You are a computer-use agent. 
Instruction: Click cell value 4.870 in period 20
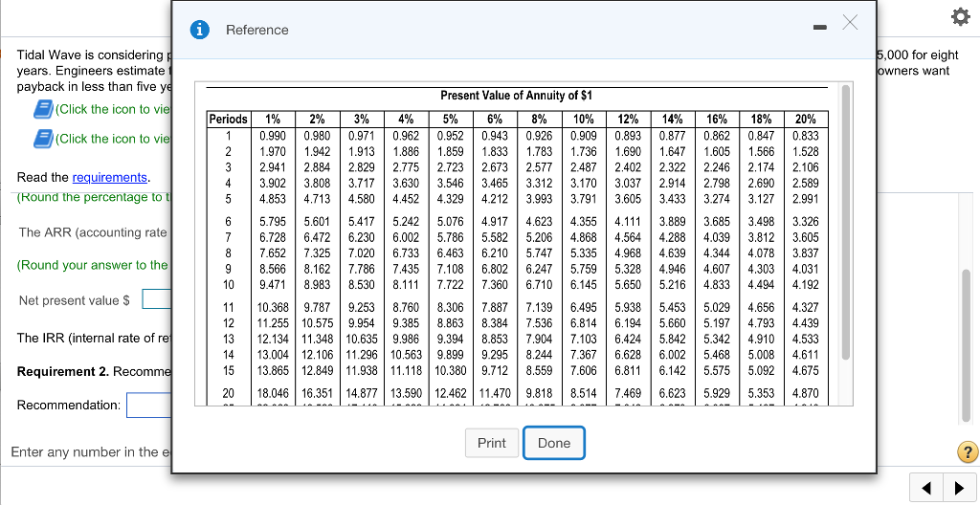pos(806,393)
